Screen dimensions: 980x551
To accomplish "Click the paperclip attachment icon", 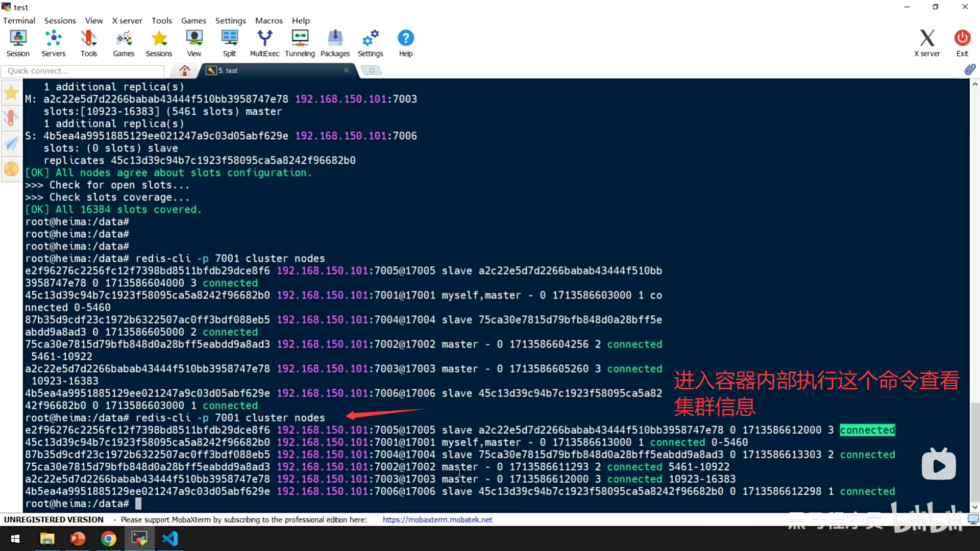I will pyautogui.click(x=970, y=70).
